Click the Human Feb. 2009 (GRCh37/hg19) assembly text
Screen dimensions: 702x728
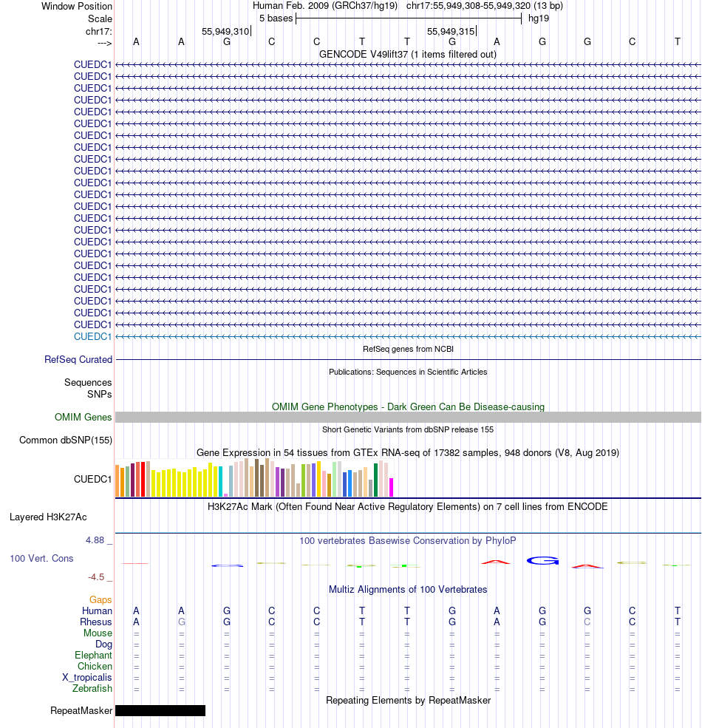325,6
